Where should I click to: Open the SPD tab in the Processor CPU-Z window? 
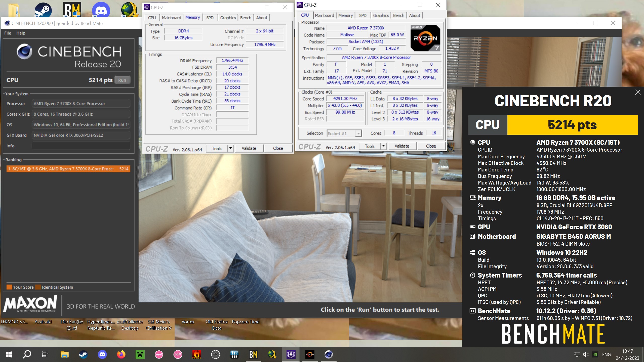(363, 15)
